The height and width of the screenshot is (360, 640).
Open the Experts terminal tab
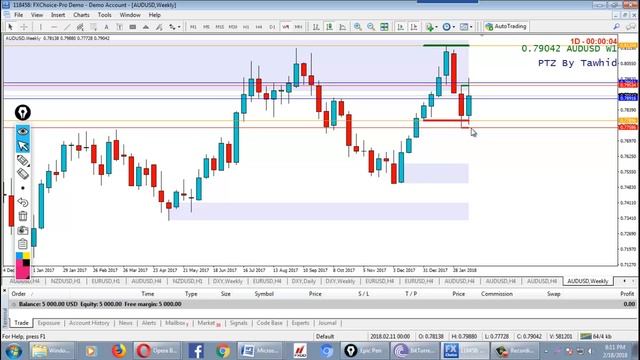pyautogui.click(x=300, y=323)
